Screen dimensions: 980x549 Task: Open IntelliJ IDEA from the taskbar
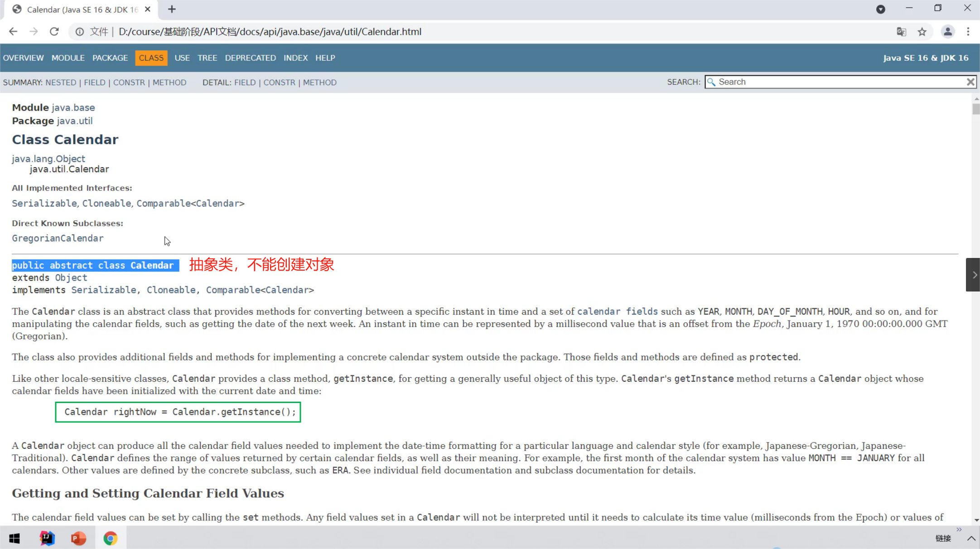coord(47,538)
